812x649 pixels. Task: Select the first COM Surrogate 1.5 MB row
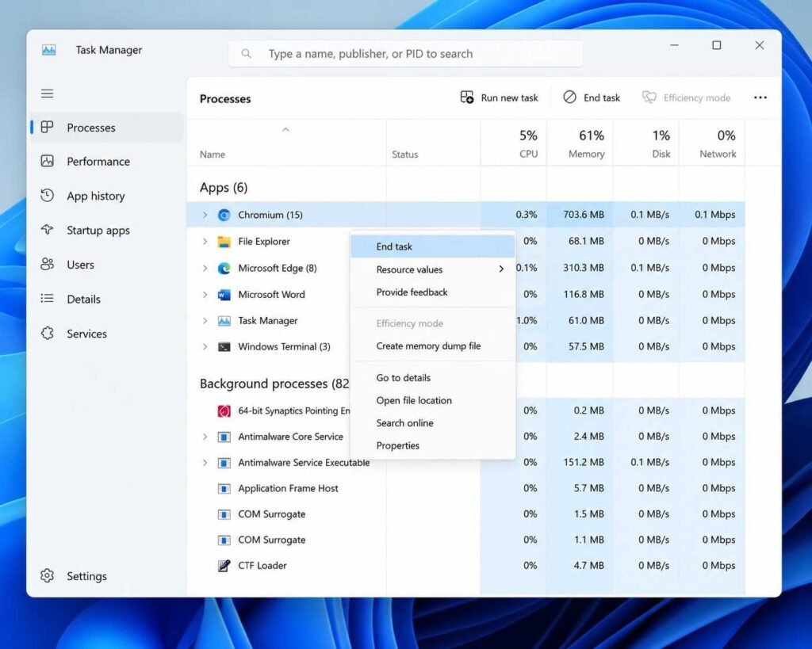click(x=465, y=514)
